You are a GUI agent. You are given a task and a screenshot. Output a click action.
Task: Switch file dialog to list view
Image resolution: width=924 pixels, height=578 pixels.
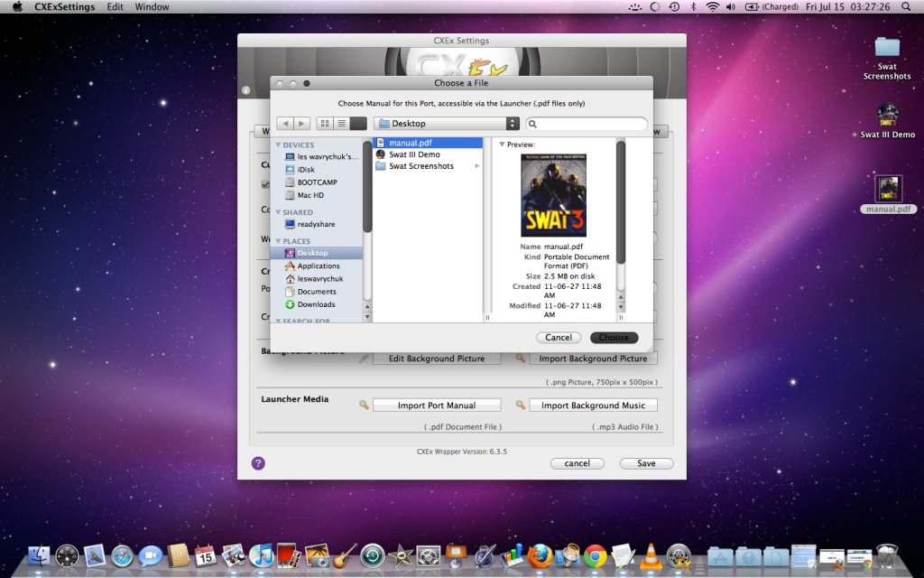point(341,123)
